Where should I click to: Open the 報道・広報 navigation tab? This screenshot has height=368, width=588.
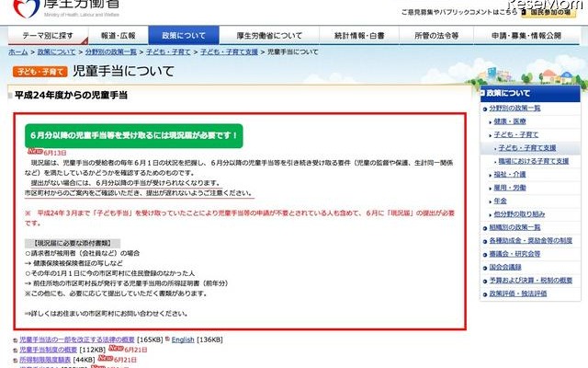pos(119,36)
